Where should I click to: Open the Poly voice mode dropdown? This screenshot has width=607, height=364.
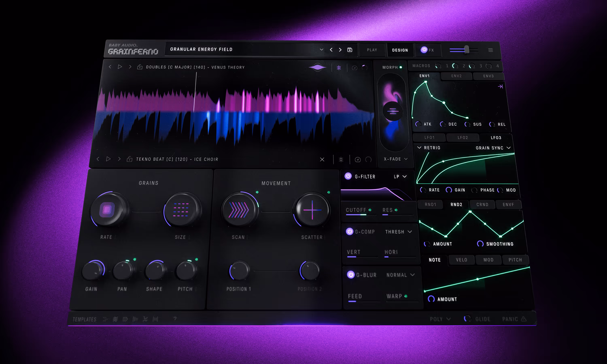tap(440, 319)
